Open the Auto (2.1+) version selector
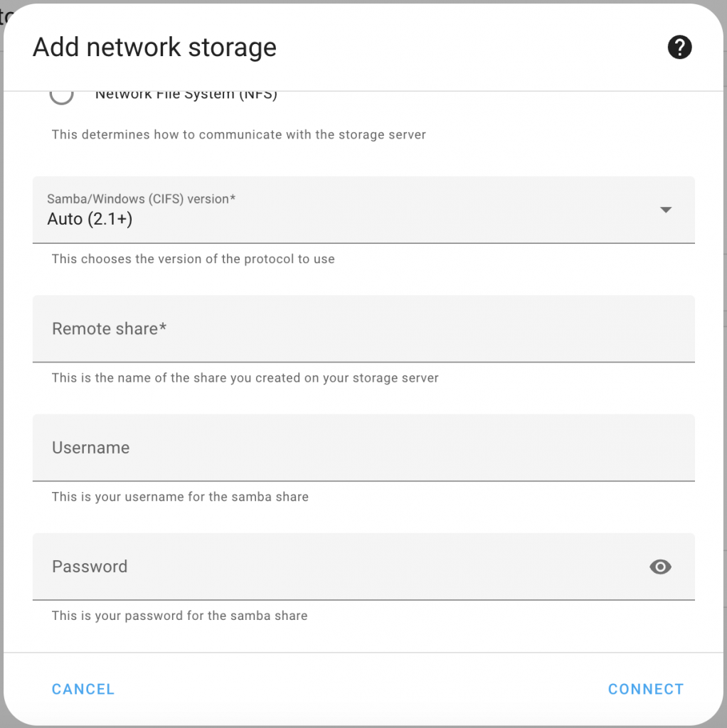The height and width of the screenshot is (728, 727). (90, 219)
